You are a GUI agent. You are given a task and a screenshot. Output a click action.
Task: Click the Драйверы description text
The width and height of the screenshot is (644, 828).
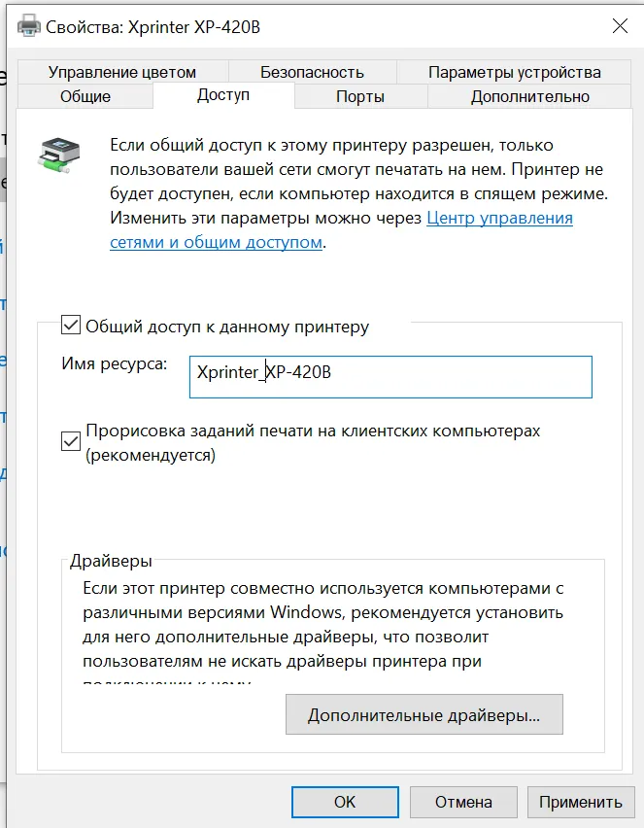323,632
